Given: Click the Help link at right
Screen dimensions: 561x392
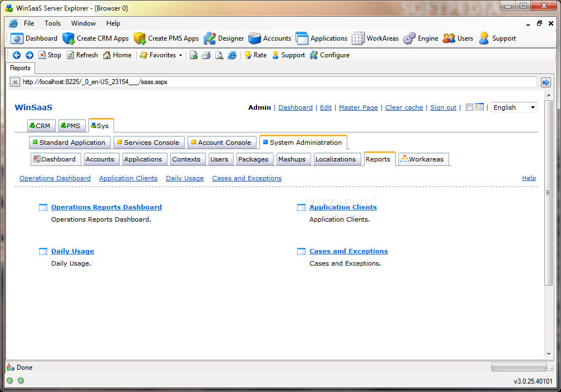Looking at the screenshot, I should [529, 178].
